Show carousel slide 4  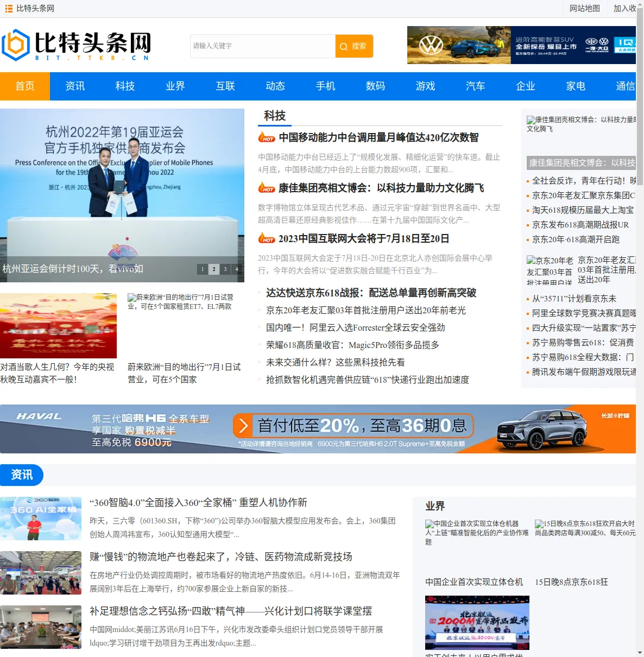tap(237, 269)
